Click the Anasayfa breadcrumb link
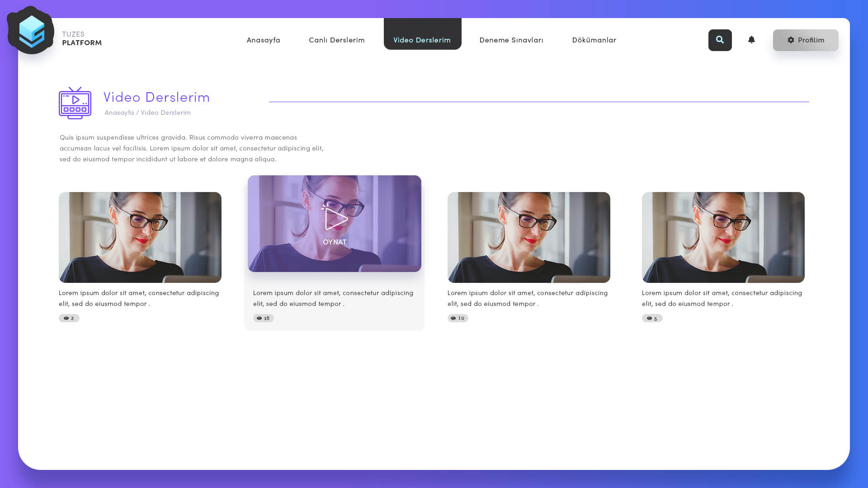This screenshot has height=488, width=868. point(119,113)
